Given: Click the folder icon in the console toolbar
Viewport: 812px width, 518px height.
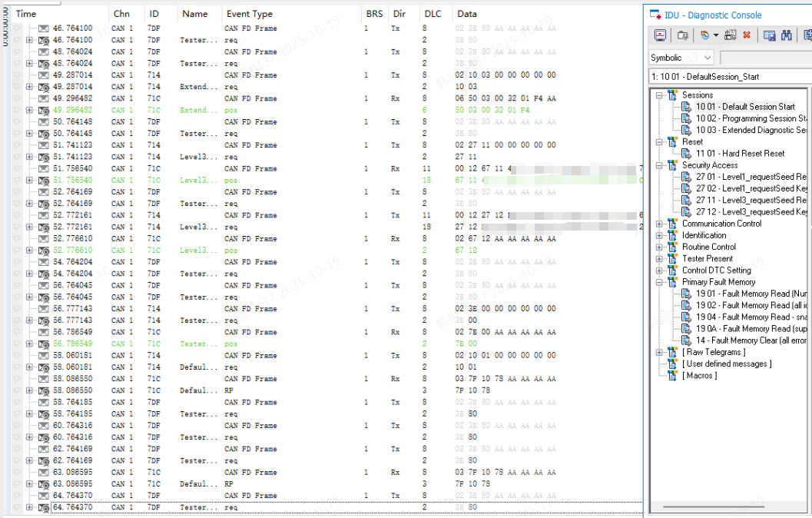Looking at the screenshot, I should click(x=682, y=35).
